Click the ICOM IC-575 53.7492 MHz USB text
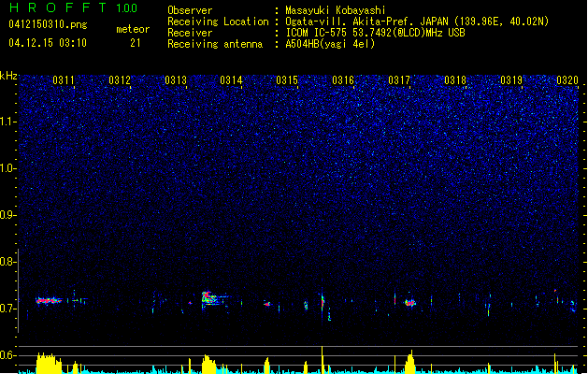The height and width of the screenshot is (374, 588). pos(376,33)
